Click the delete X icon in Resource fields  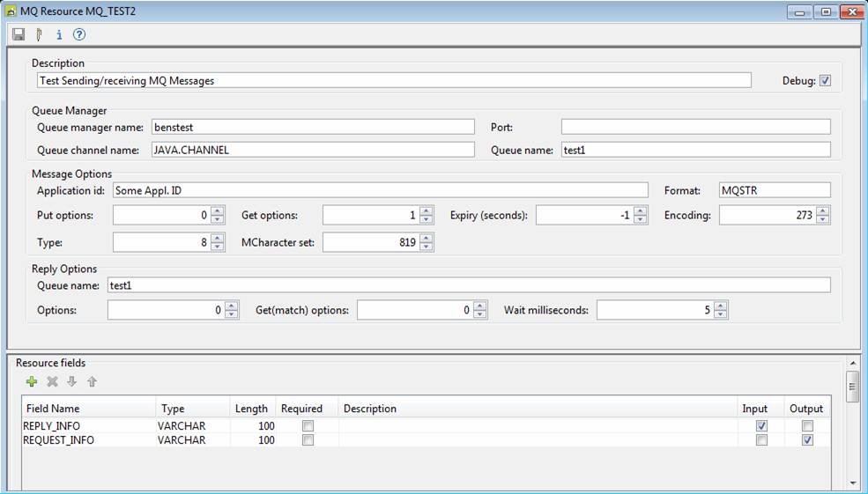click(x=52, y=382)
